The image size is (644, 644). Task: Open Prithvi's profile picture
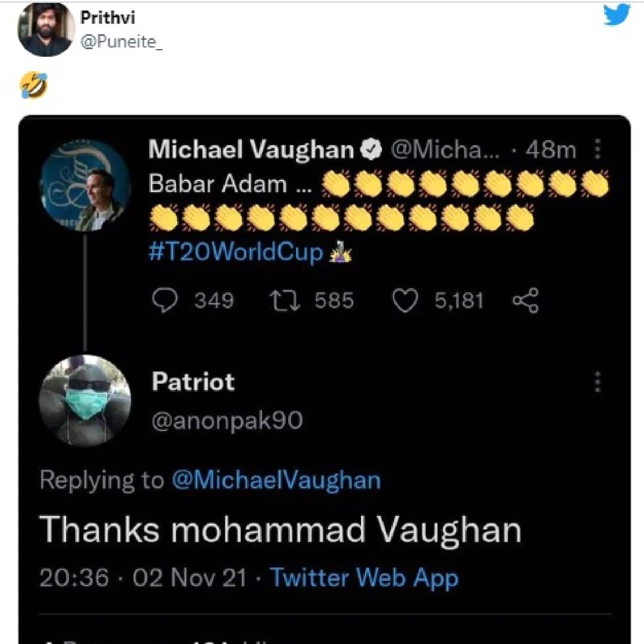click(x=46, y=30)
